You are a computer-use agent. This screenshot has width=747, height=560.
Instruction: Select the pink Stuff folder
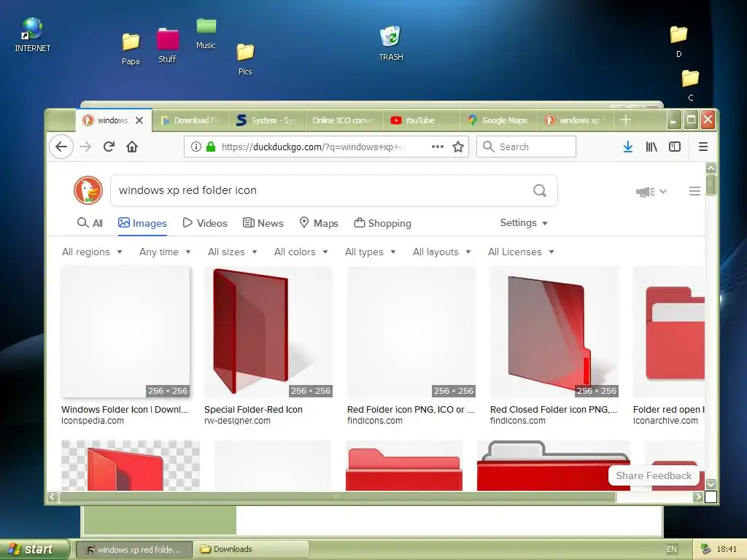click(167, 45)
